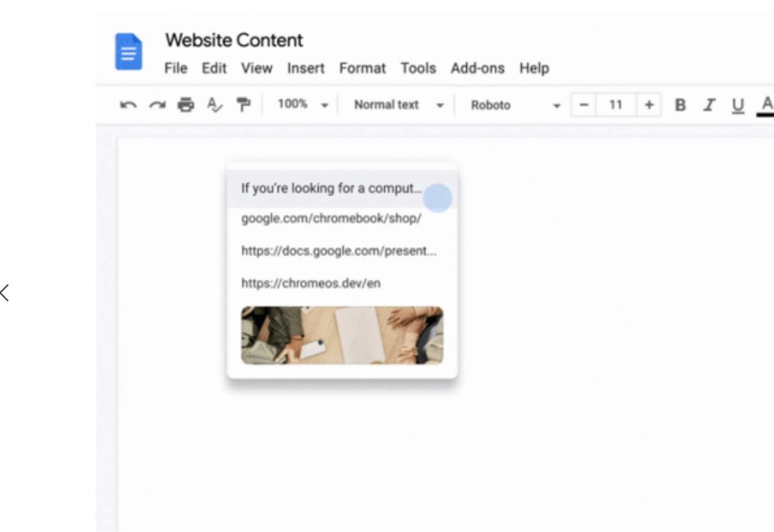Run spell check icon

click(x=215, y=105)
